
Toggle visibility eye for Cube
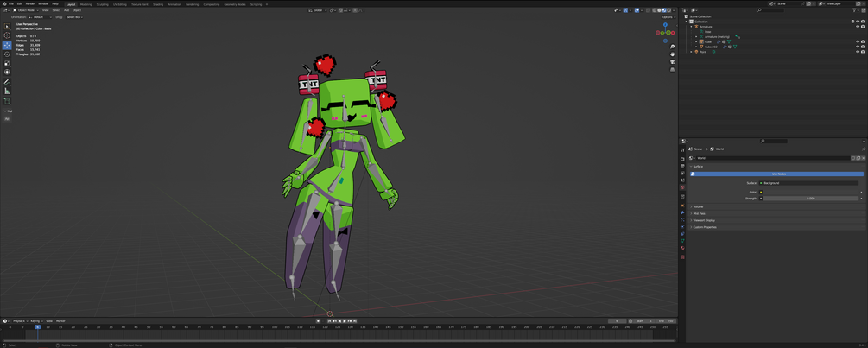tap(858, 41)
